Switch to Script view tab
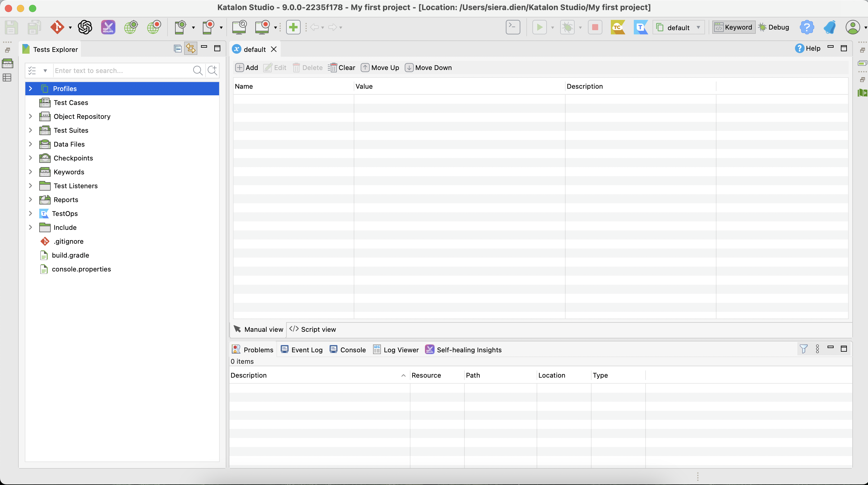This screenshot has height=485, width=868. coord(312,329)
